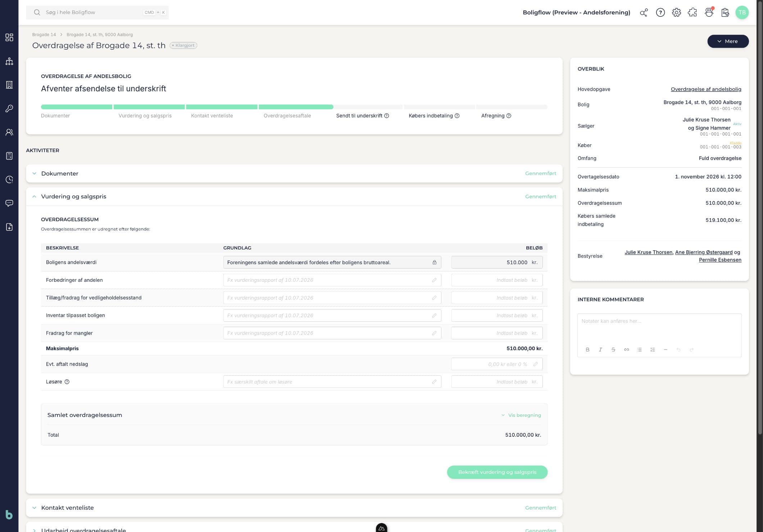Image resolution: width=763 pixels, height=532 pixels.
Task: Open the key icon in sidebar
Action: [9, 109]
